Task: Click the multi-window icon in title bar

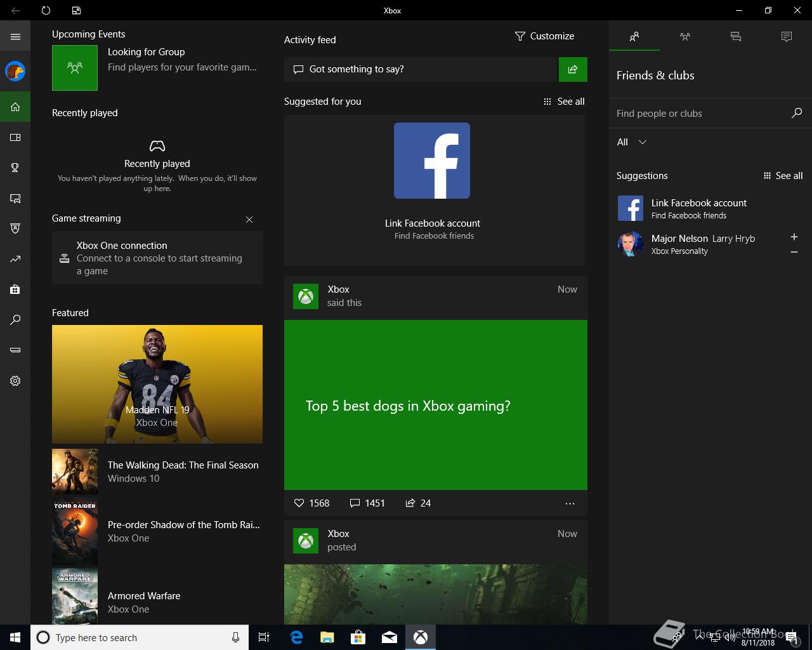Action: pyautogui.click(x=76, y=10)
